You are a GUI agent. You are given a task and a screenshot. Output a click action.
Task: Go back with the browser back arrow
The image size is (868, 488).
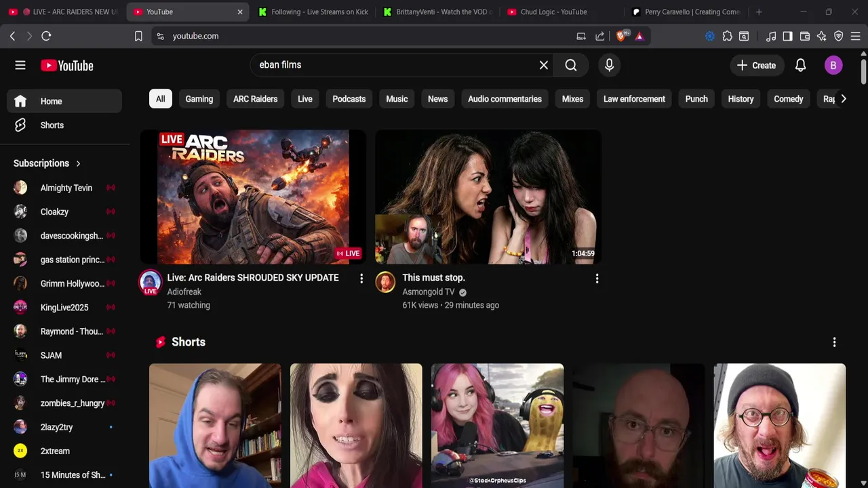click(x=12, y=36)
